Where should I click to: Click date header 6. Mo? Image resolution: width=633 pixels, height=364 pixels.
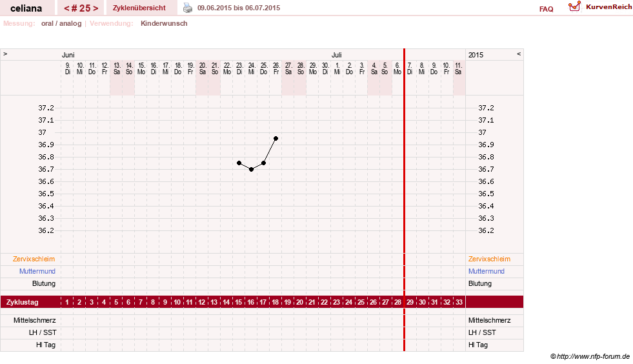[x=397, y=68]
